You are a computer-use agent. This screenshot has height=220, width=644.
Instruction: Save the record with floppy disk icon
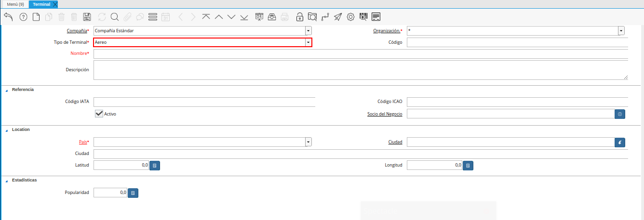tap(87, 17)
